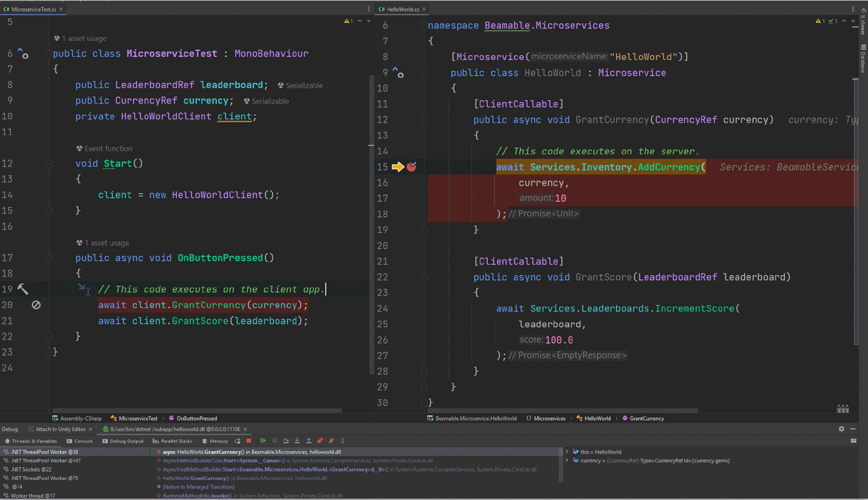This screenshot has width=868, height=500.
Task: Toggle disabled breakpoint on line 20
Action: [x=36, y=305]
